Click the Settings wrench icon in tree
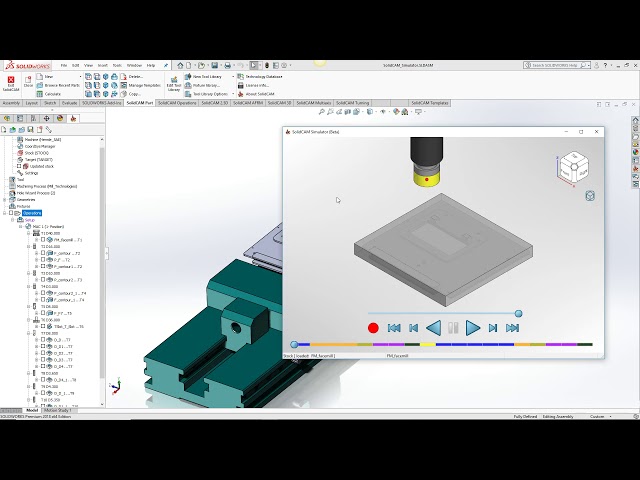This screenshot has width=640, height=480. point(19,173)
